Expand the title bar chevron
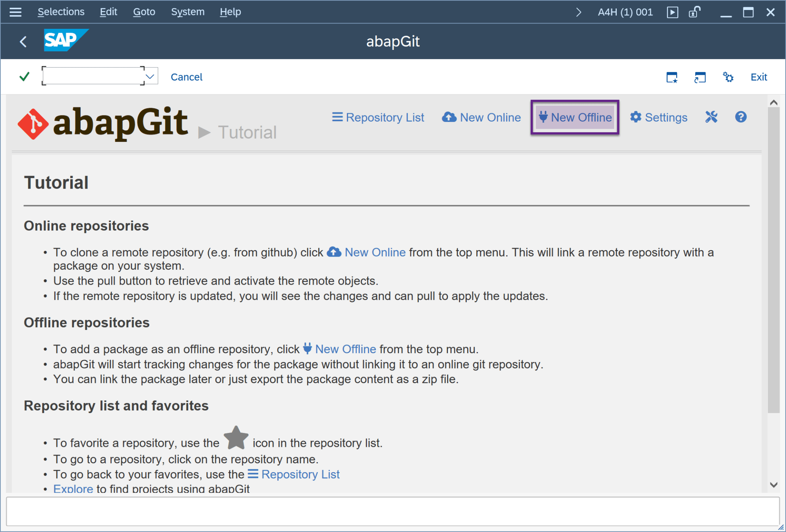 [579, 12]
